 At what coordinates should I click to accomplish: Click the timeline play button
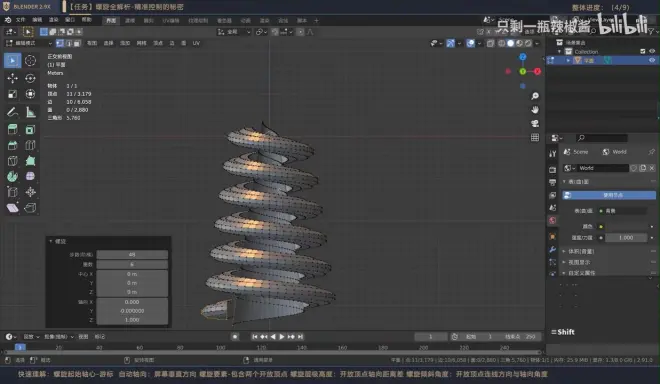click(282, 336)
